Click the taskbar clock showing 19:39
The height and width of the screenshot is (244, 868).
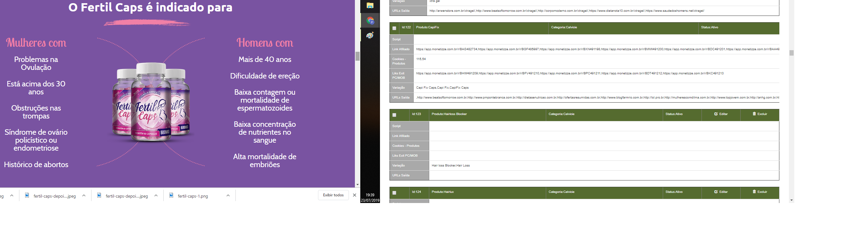pyautogui.click(x=370, y=195)
